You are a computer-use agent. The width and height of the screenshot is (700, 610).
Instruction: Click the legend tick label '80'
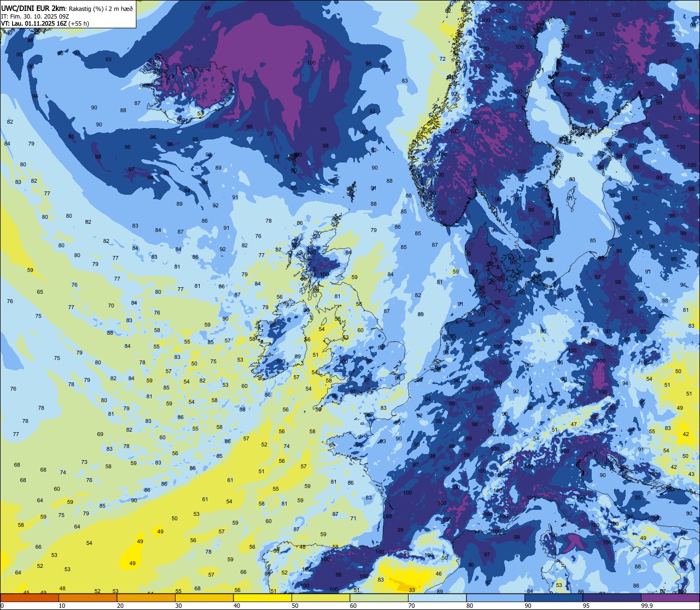pos(470,606)
